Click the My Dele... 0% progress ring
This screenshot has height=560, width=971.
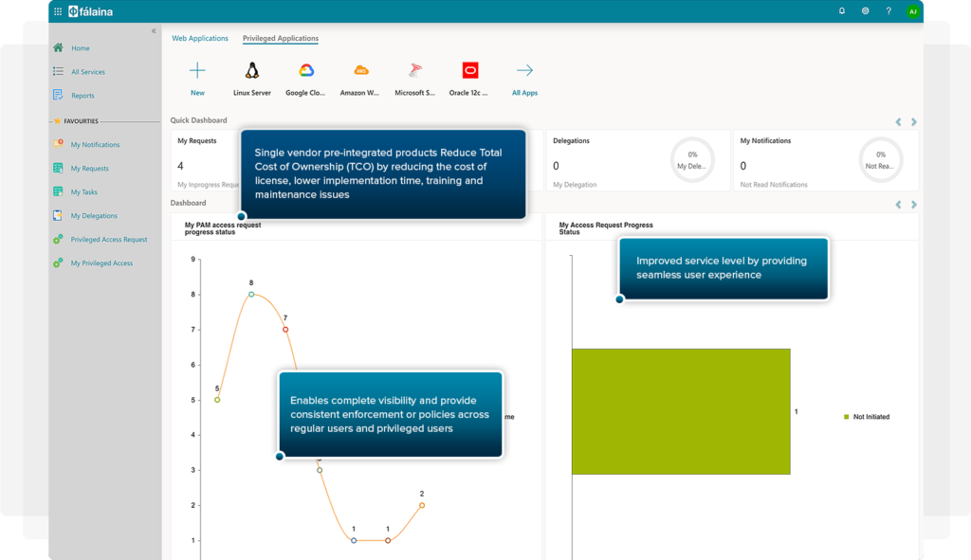click(692, 159)
